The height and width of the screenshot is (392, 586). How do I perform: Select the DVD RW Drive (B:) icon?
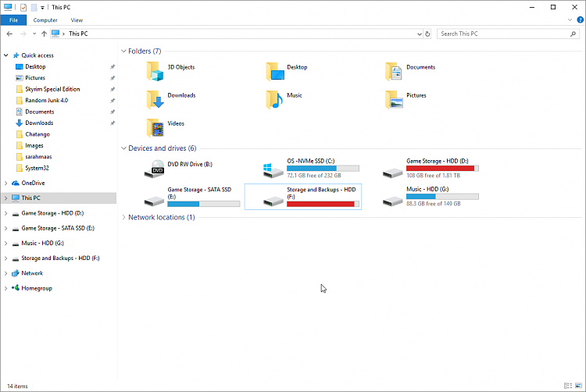[x=155, y=169]
